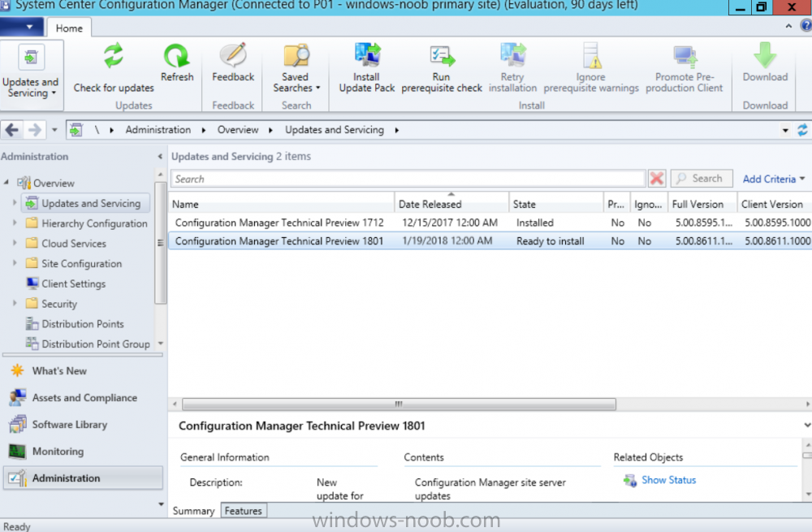Collapse the Overview tree node
This screenshot has height=532, width=812.
click(6, 182)
